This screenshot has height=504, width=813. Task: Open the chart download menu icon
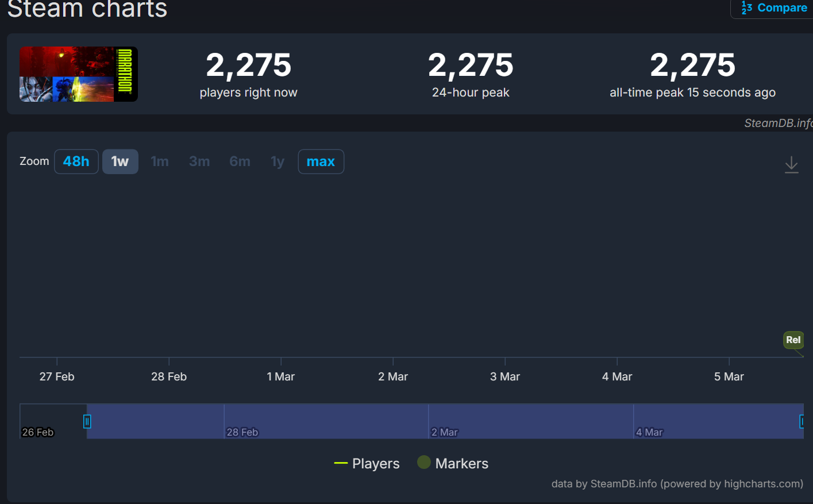(791, 164)
